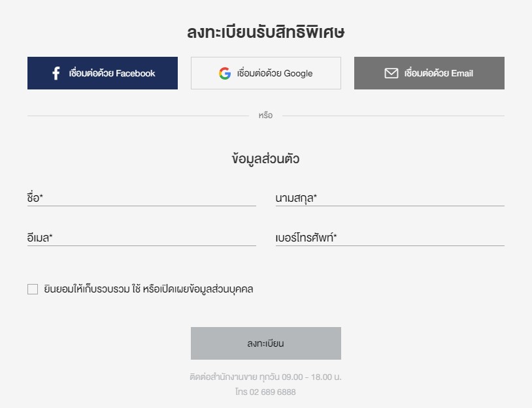Click the sales office hours text line
The image size is (532, 408).
[x=265, y=377]
